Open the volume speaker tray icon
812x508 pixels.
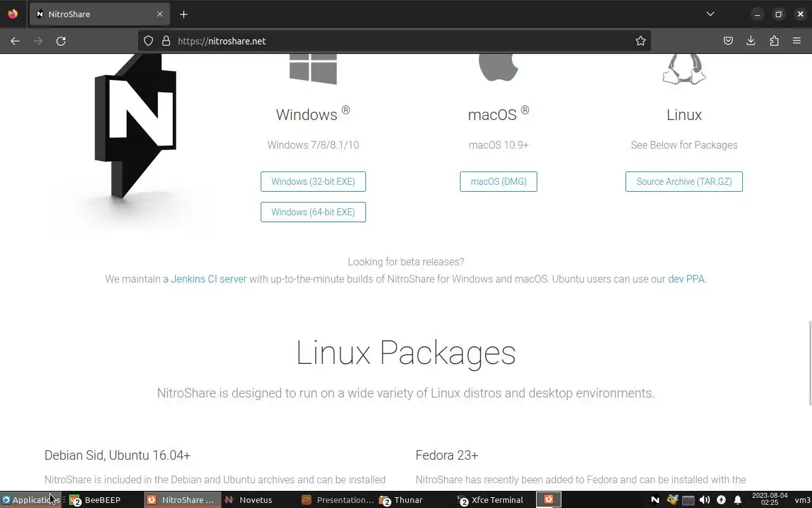click(705, 500)
